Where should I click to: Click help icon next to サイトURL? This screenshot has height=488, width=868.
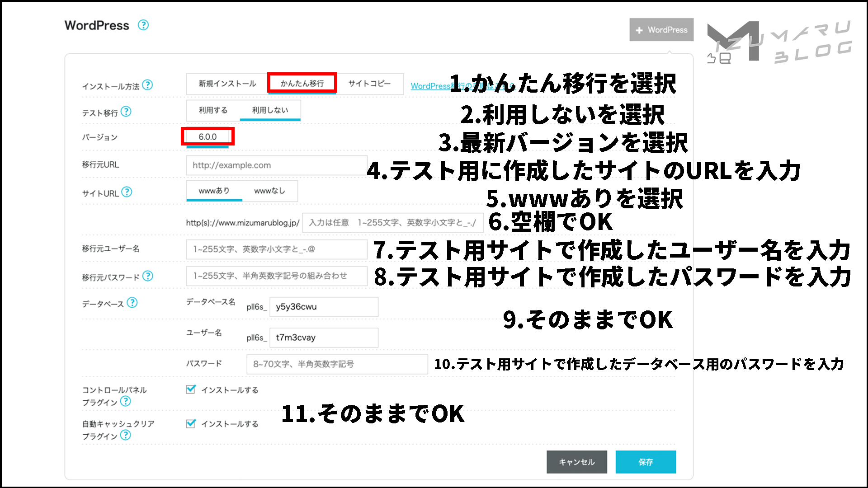tap(127, 192)
